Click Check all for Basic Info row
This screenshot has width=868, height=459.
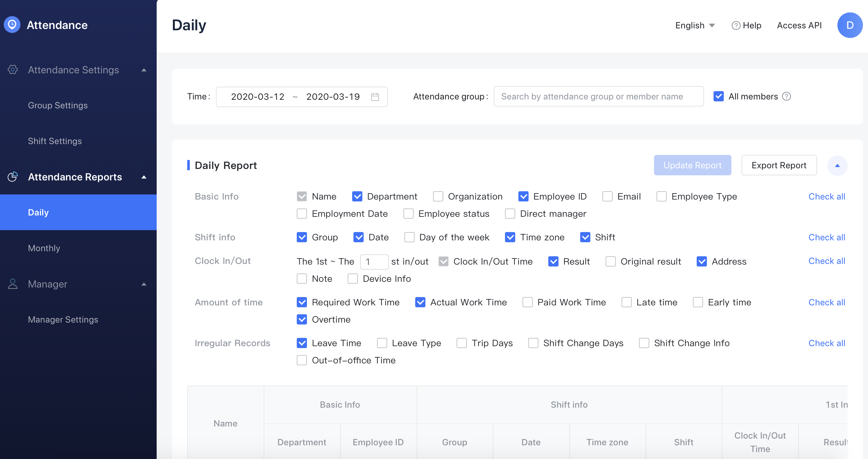827,196
